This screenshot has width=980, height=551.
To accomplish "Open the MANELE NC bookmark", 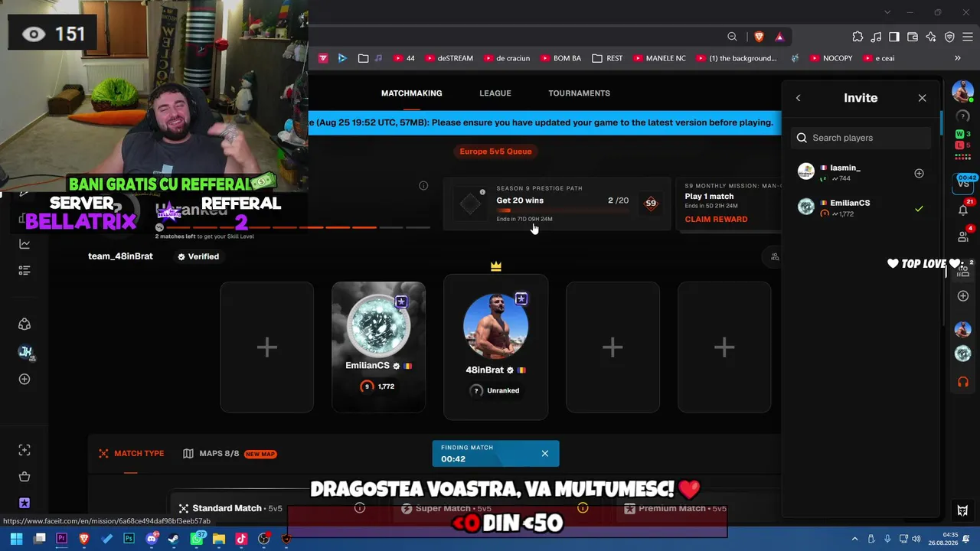I will pos(659,58).
